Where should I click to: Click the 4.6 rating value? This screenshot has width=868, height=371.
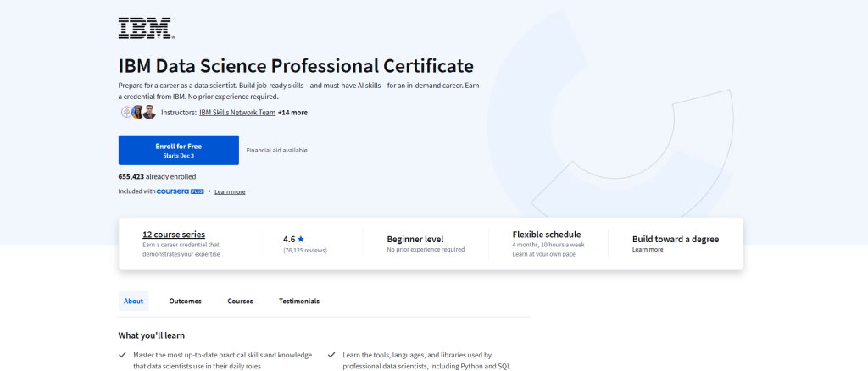click(289, 240)
